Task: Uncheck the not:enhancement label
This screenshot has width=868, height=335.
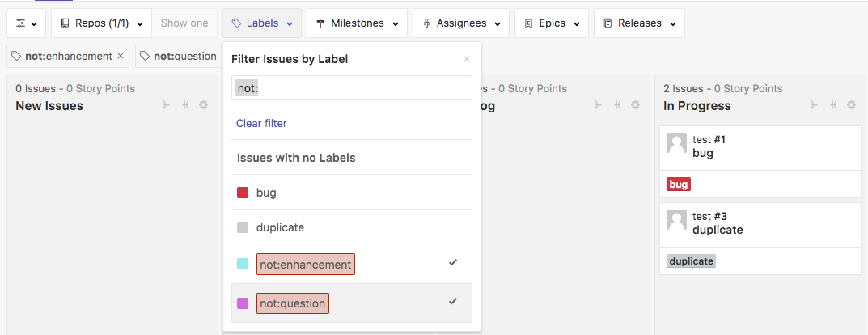Action: [351, 264]
